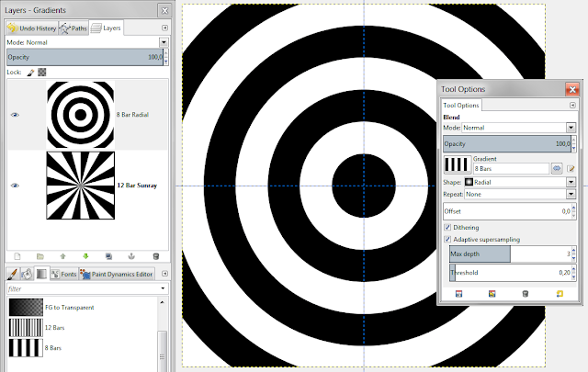This screenshot has height=372, width=588.
Task: Toggle visibility of 12 Bar Sunray layer
Action: click(x=15, y=186)
